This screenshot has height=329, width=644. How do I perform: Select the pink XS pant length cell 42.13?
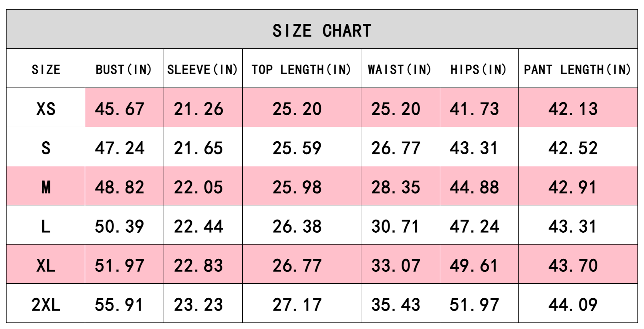pos(573,109)
